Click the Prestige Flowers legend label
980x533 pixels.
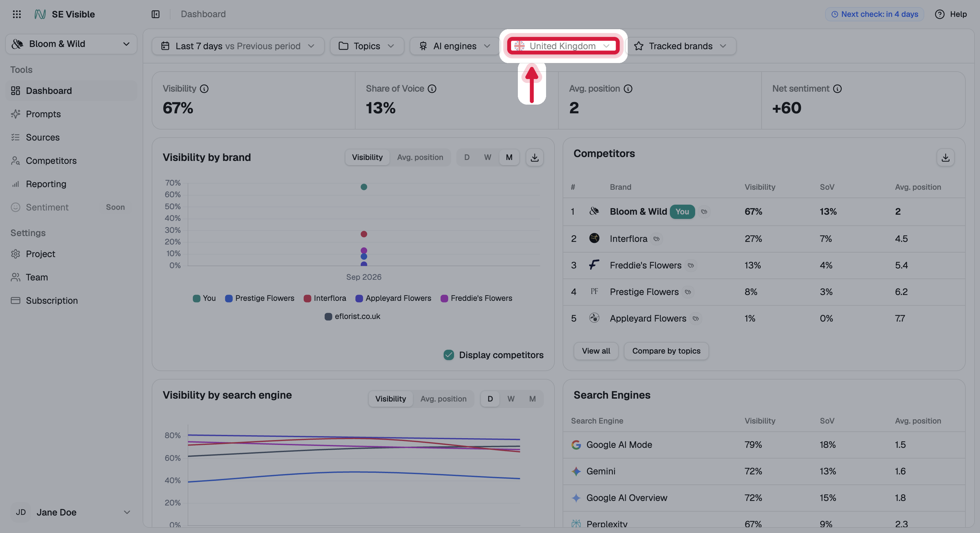pos(265,299)
